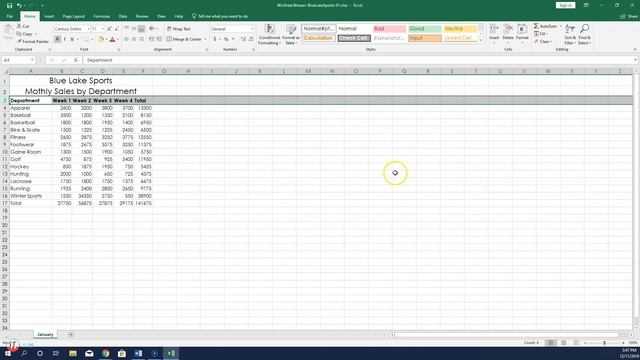
Task: Click Merge & Center
Action: click(x=184, y=39)
